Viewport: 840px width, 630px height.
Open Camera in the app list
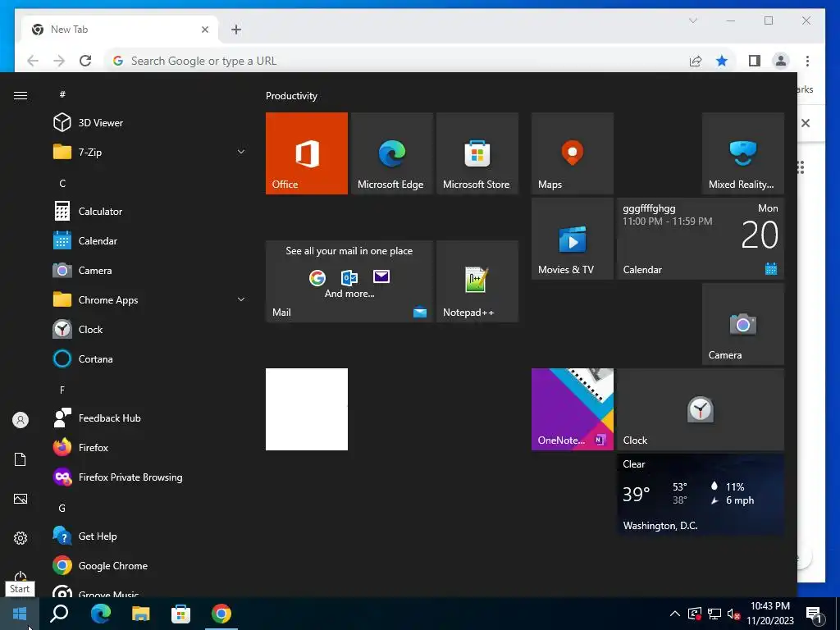point(150,270)
